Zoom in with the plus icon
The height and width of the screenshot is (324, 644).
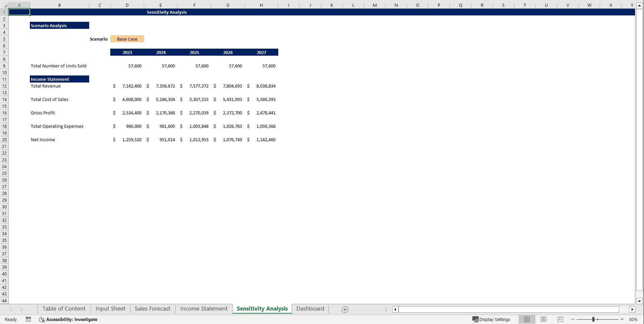(623, 319)
